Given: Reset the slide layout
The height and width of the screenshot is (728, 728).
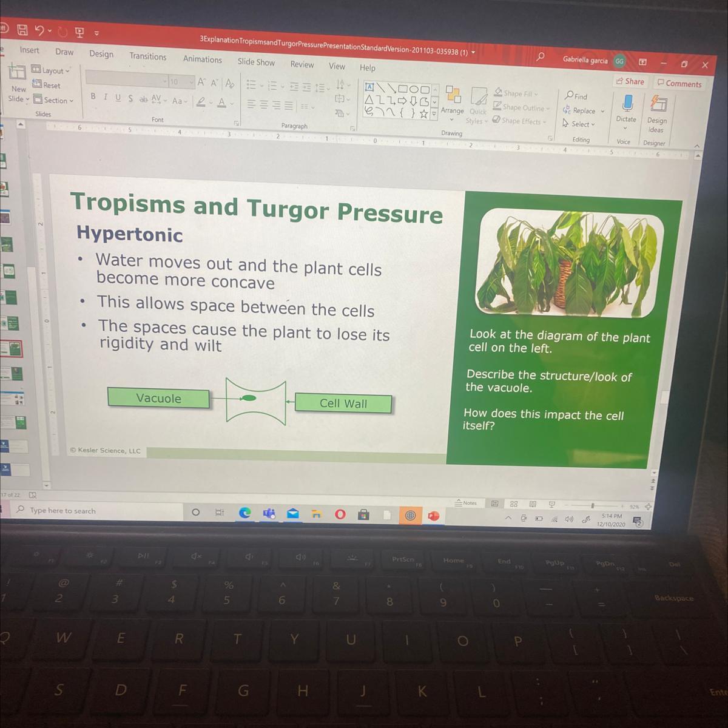Looking at the screenshot, I should pyautogui.click(x=47, y=86).
